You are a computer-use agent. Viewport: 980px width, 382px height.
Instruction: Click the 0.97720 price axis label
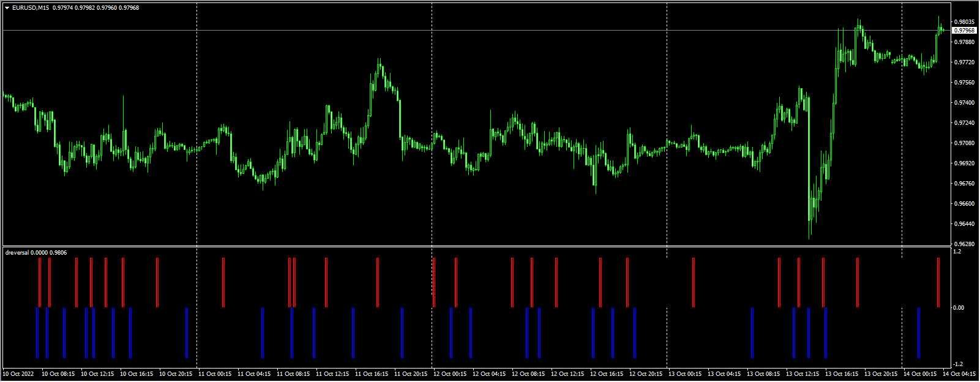[x=965, y=62]
